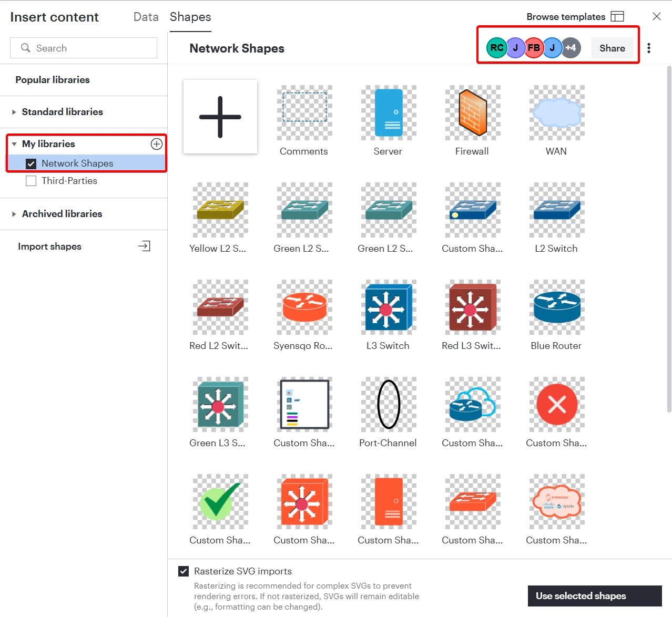672x617 pixels.
Task: Click into the Search input field
Action: [x=84, y=48]
